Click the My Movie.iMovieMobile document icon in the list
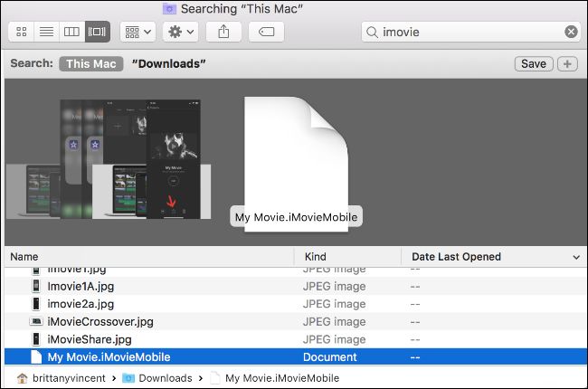The height and width of the screenshot is (389, 588). pos(36,356)
